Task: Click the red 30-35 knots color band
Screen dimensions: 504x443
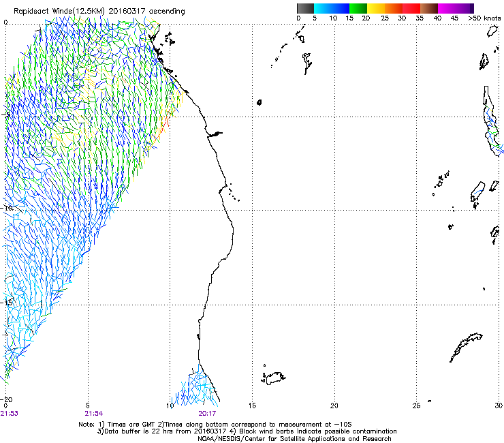Action: click(x=411, y=8)
